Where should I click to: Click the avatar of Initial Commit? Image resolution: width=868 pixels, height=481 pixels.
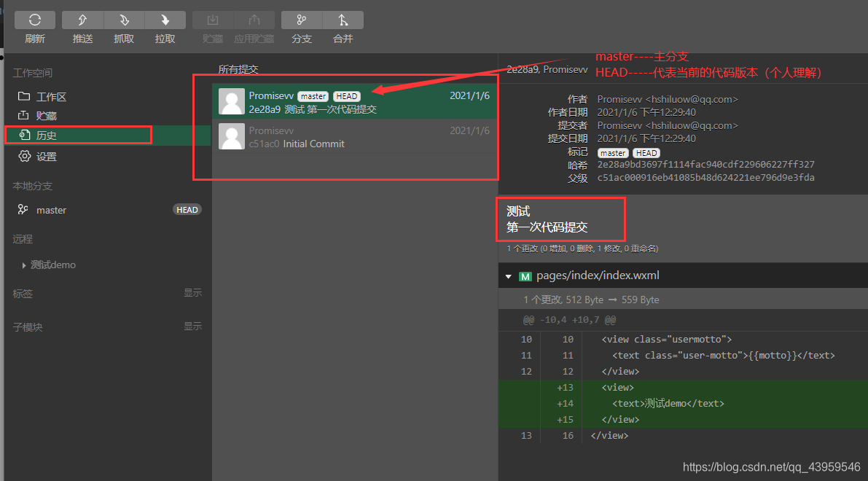pos(231,136)
